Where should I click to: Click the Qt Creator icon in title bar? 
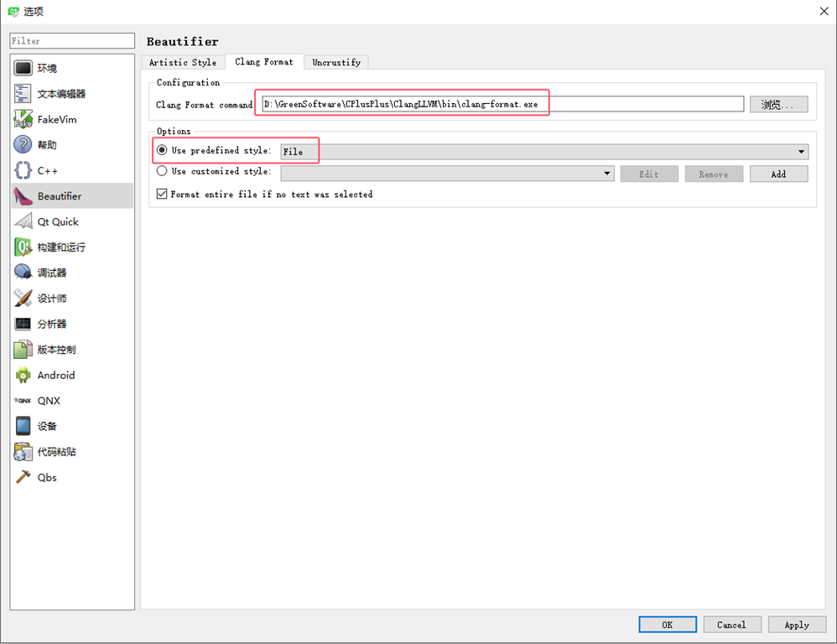tap(13, 11)
